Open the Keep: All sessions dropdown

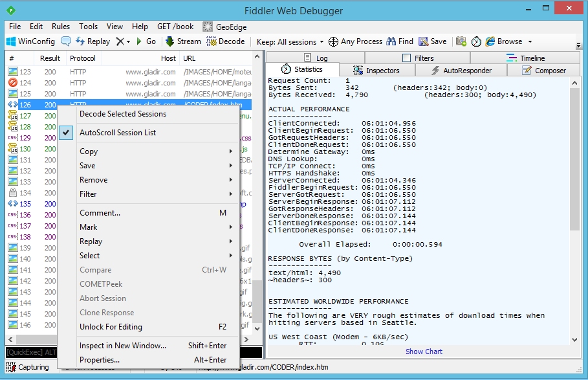290,41
